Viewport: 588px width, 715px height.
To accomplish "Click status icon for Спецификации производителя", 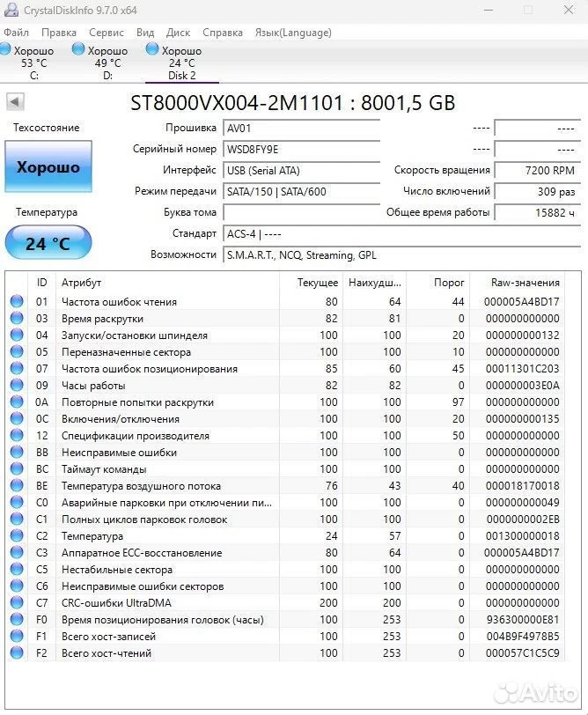I will (x=17, y=436).
